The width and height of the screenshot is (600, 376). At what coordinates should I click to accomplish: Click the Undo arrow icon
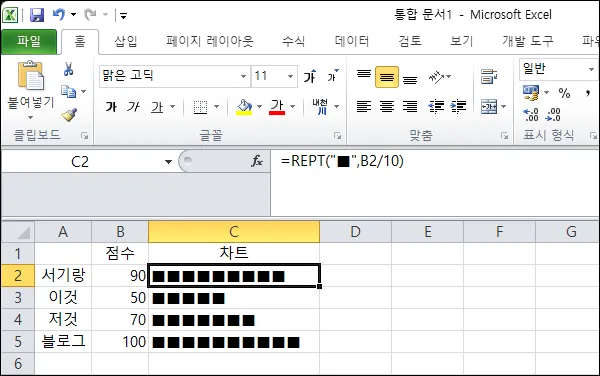pyautogui.click(x=59, y=15)
